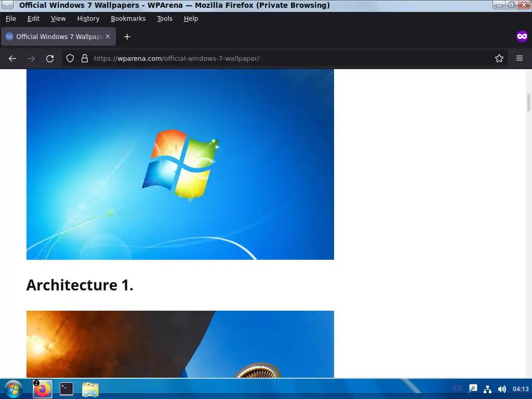Open a new tab with plus button
This screenshot has width=532, height=399.
point(127,37)
